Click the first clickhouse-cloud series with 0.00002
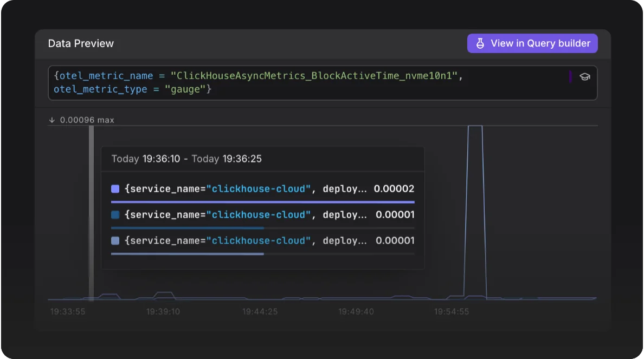Screen dimensions: 644x359 [263, 189]
